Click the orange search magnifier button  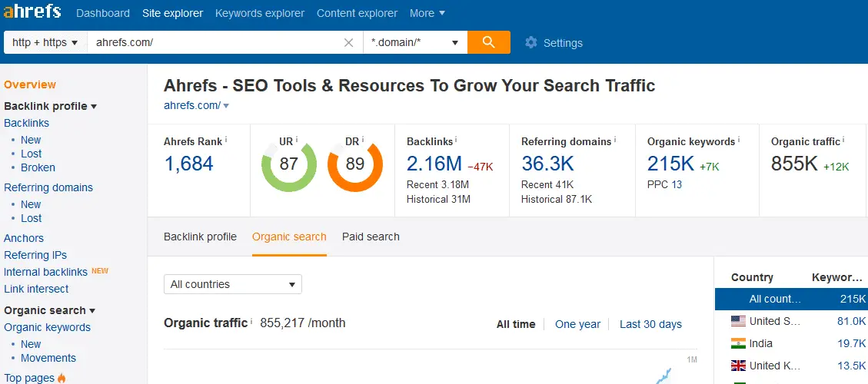tap(489, 42)
